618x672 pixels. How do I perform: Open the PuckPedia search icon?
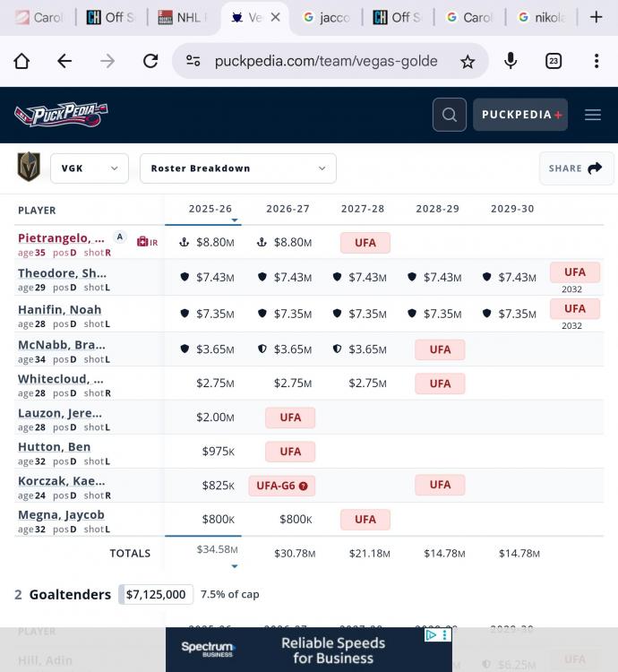[449, 115]
